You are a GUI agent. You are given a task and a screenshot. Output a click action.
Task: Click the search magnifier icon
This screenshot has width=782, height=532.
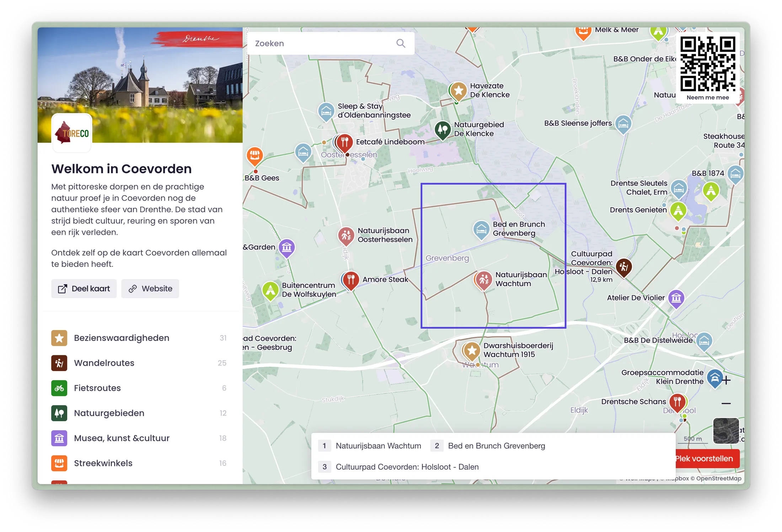click(401, 43)
